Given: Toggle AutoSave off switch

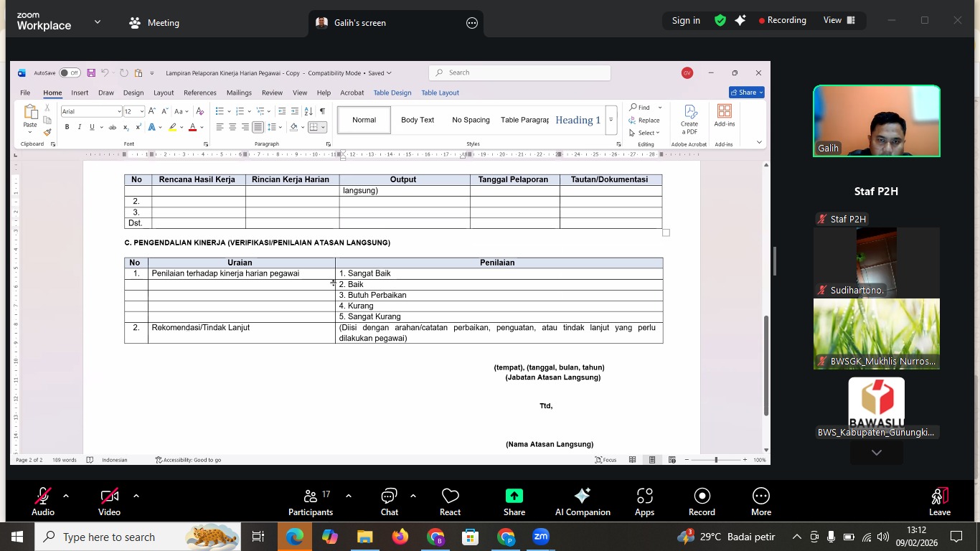Looking at the screenshot, I should tap(69, 72).
